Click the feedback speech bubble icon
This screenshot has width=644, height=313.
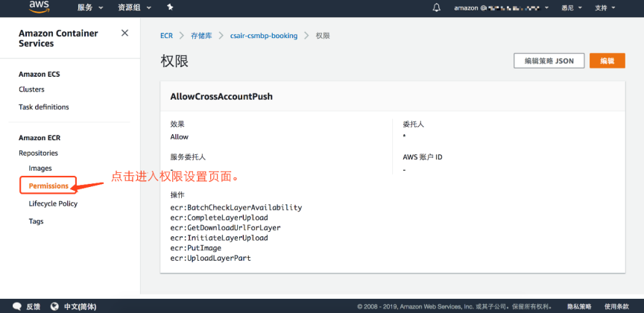click(x=17, y=306)
